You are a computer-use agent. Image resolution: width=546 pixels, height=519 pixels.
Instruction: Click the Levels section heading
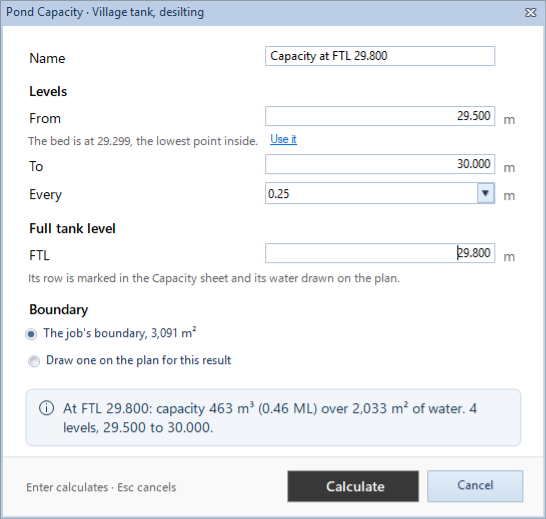tap(48, 92)
